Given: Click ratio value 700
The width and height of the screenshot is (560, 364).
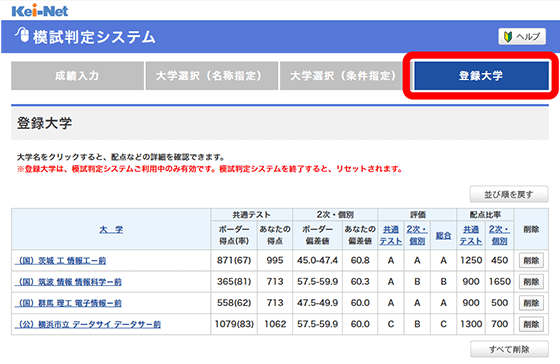Looking at the screenshot, I should 499,324.
